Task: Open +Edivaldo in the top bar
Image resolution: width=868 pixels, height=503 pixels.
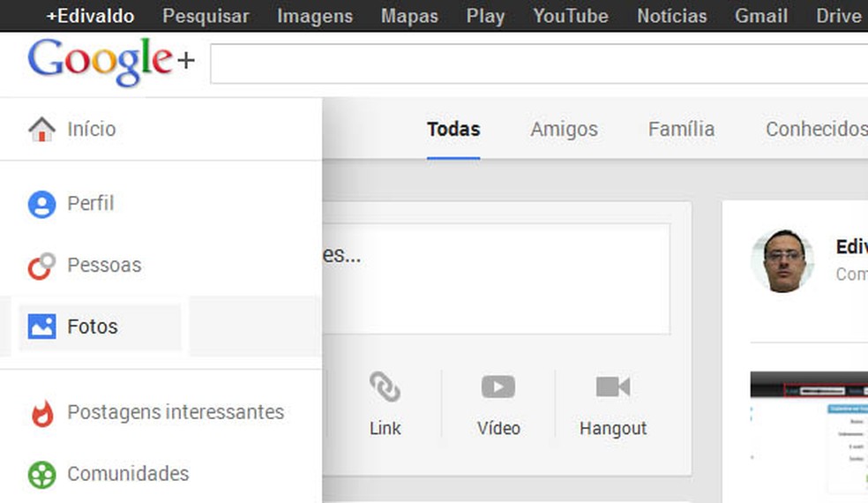Action: point(90,16)
